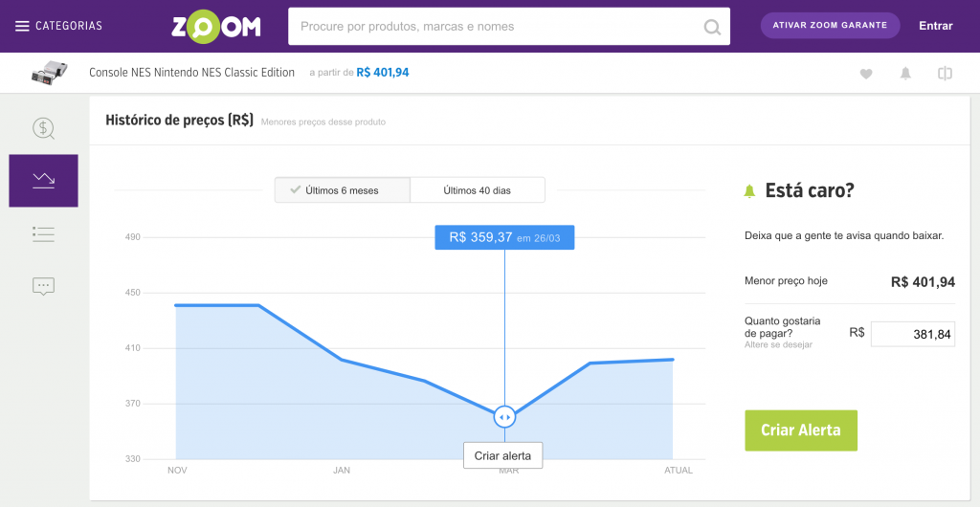
Task: Click Menor preço hoje label
Action: point(786,281)
